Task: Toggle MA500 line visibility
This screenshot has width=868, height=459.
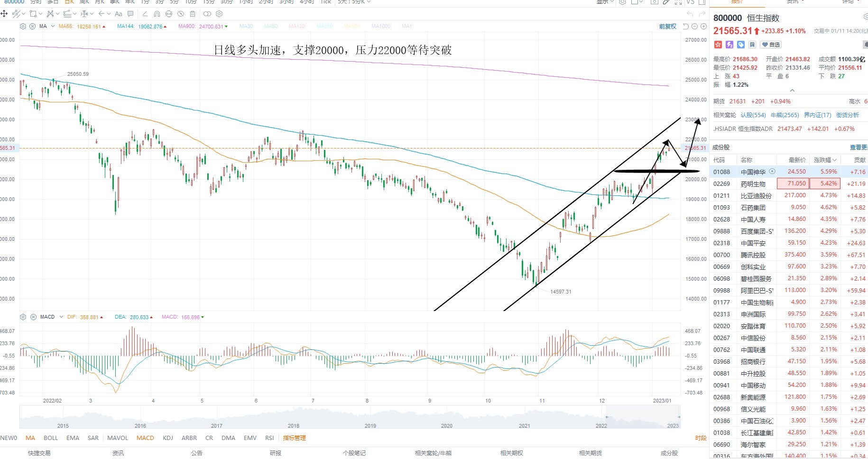Action: click(352, 27)
